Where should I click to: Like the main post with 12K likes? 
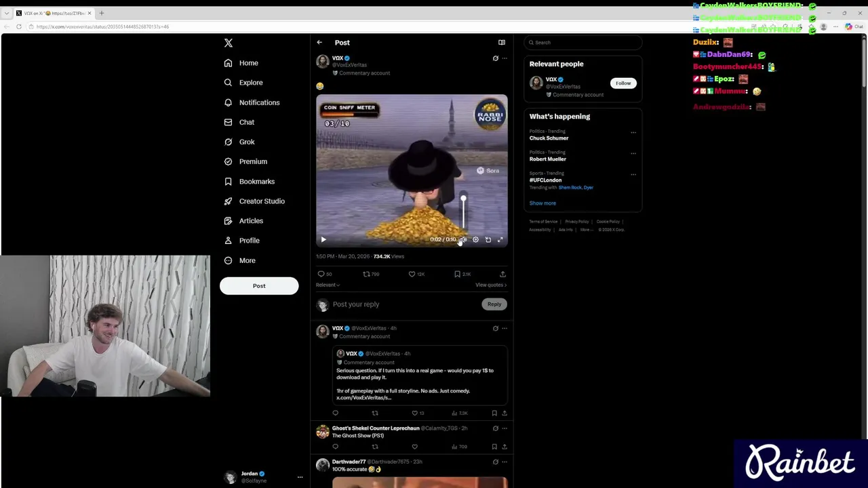click(416, 274)
